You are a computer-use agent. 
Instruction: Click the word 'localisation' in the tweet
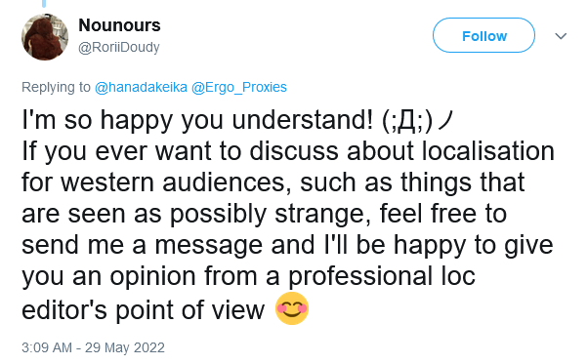tap(487, 151)
